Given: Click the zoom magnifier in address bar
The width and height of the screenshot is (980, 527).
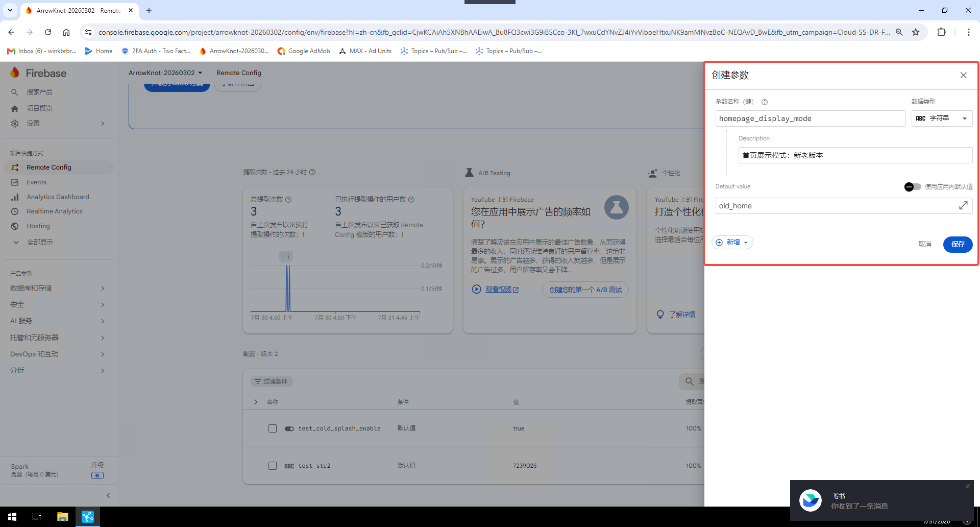Looking at the screenshot, I should click(899, 32).
